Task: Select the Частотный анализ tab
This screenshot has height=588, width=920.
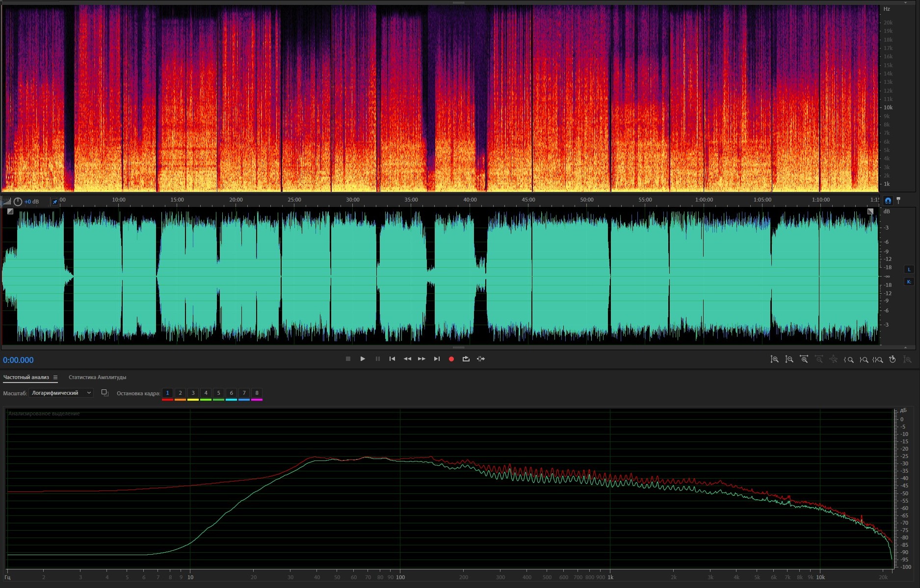Action: 26,378
